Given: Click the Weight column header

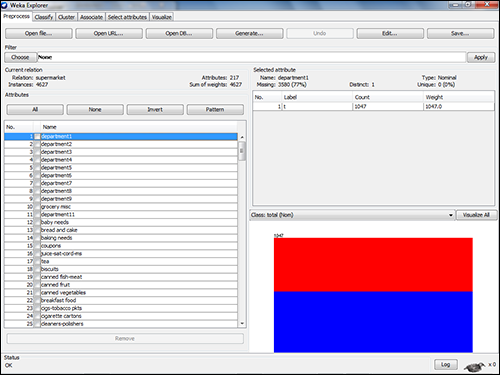Looking at the screenshot, I should [x=459, y=97].
